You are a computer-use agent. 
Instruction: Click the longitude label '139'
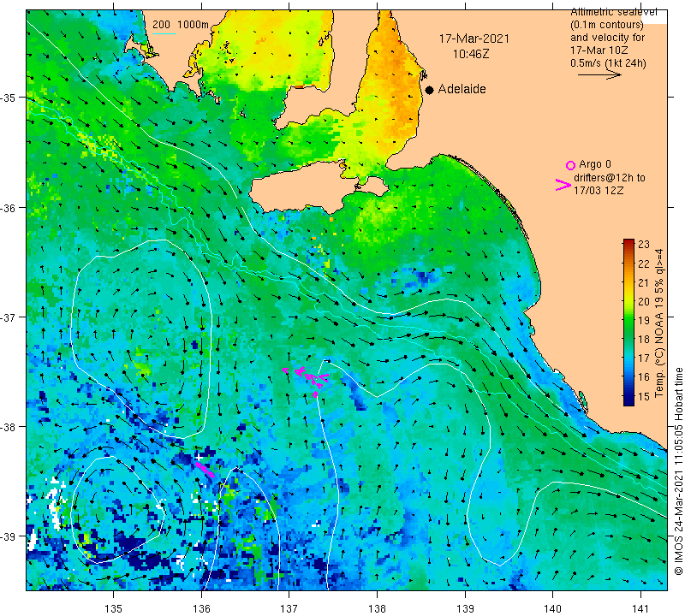pyautogui.click(x=465, y=608)
